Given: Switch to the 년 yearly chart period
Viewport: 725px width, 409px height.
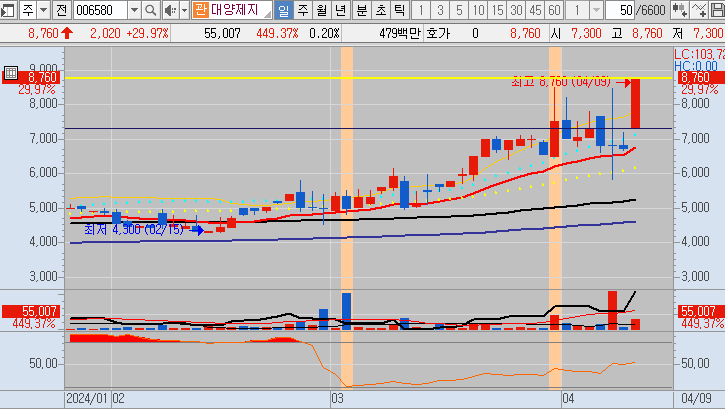Looking at the screenshot, I should [x=341, y=10].
